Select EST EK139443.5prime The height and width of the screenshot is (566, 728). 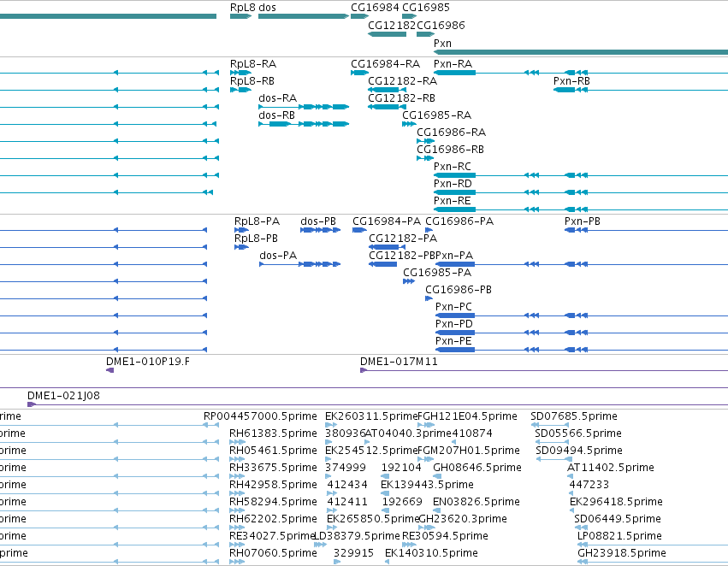pyautogui.click(x=385, y=493)
